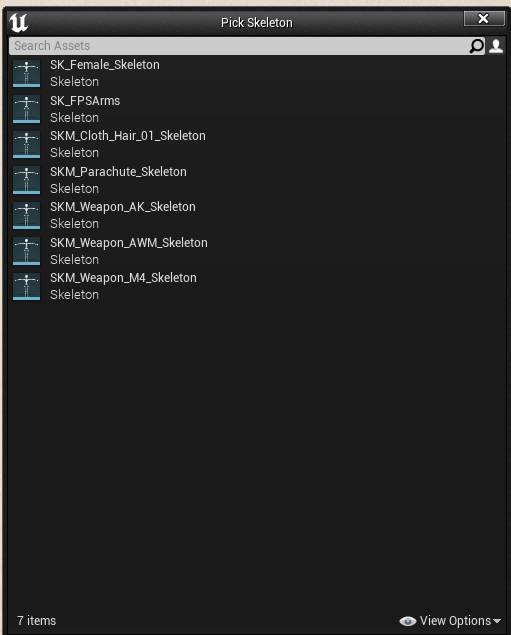Pick the SKM_Cloth_Hair_01_Skeleton name text
This screenshot has width=511, height=635.
point(128,136)
